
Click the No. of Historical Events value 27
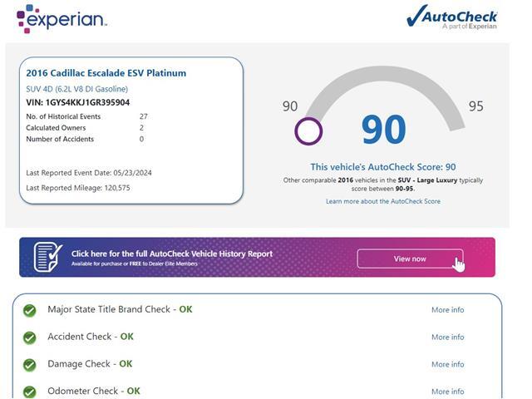(144, 116)
